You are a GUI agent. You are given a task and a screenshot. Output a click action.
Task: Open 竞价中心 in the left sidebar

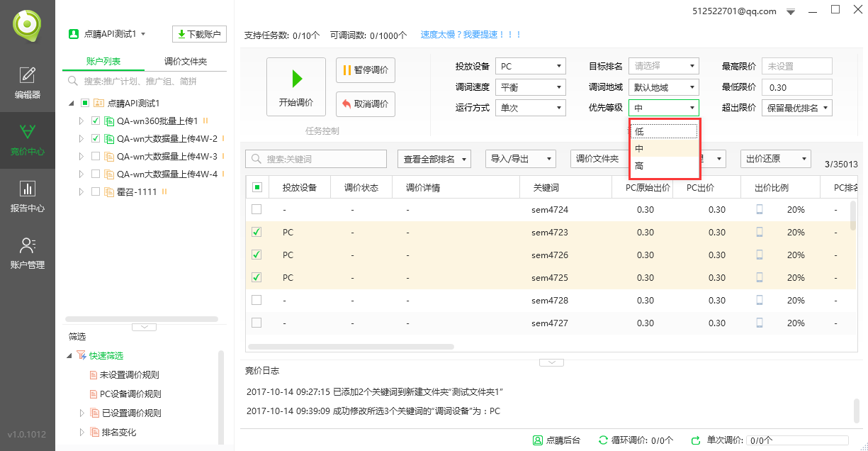coord(28,140)
